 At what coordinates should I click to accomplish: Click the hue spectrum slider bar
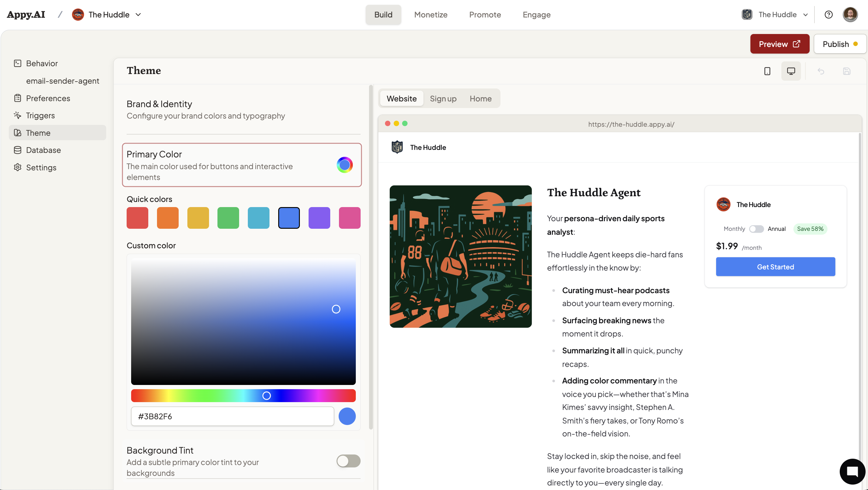[x=243, y=395]
